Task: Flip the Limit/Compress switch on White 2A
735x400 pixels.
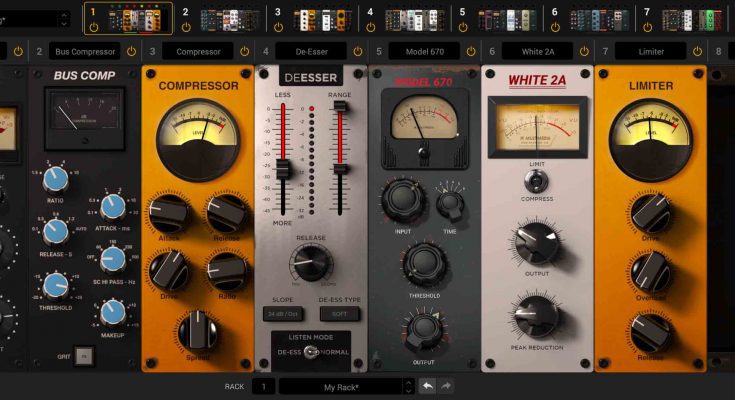Action: pyautogui.click(x=537, y=180)
